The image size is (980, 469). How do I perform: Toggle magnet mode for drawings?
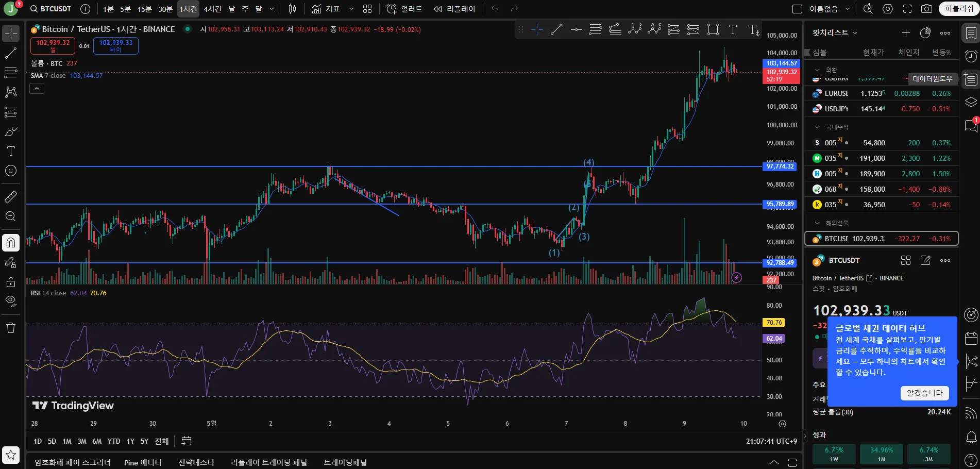click(x=11, y=243)
